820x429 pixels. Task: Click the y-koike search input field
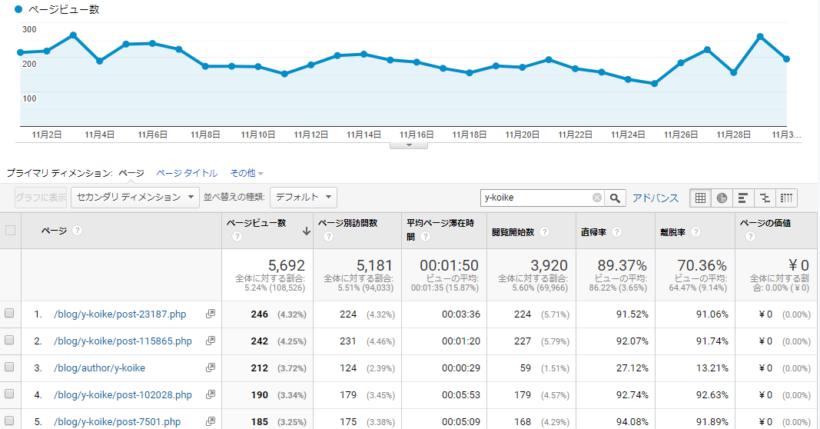(535, 198)
